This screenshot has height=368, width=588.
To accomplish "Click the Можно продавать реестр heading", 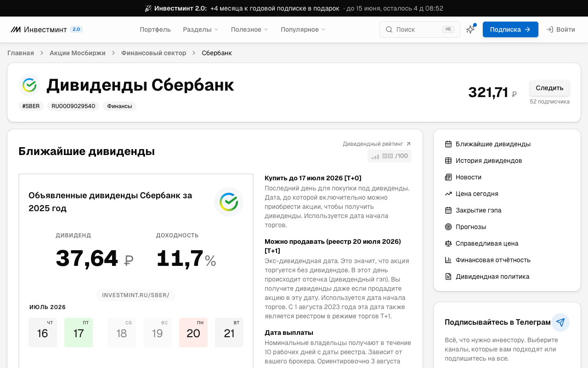I will point(333,246).
